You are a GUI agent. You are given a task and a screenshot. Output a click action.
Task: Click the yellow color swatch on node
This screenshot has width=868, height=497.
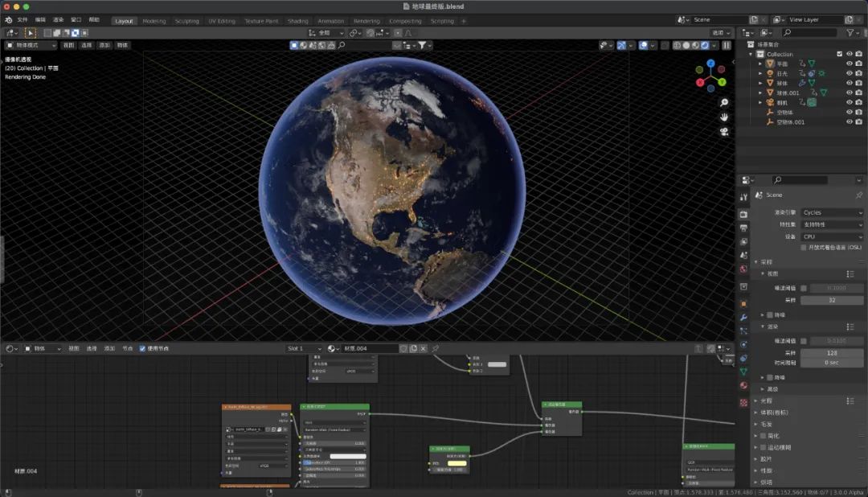pyautogui.click(x=457, y=463)
